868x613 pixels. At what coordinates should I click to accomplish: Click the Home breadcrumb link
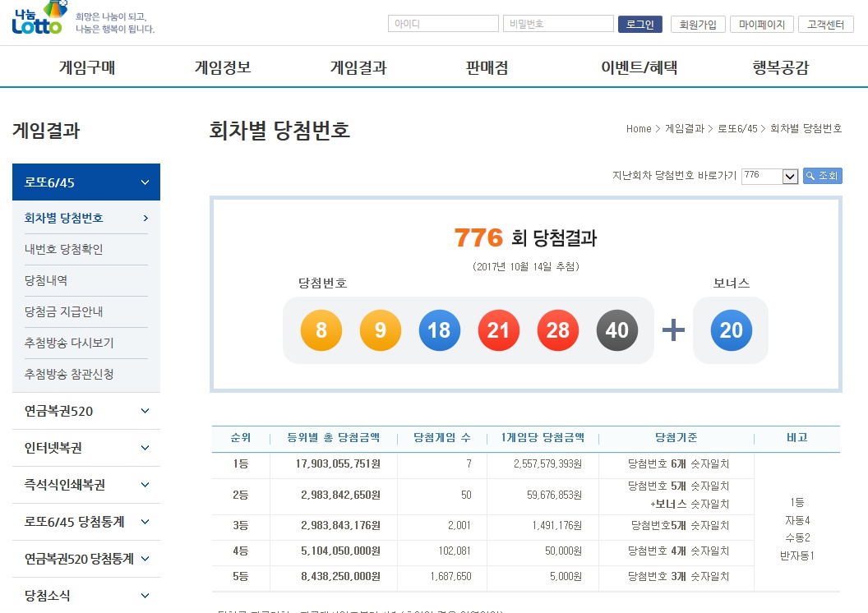(638, 129)
